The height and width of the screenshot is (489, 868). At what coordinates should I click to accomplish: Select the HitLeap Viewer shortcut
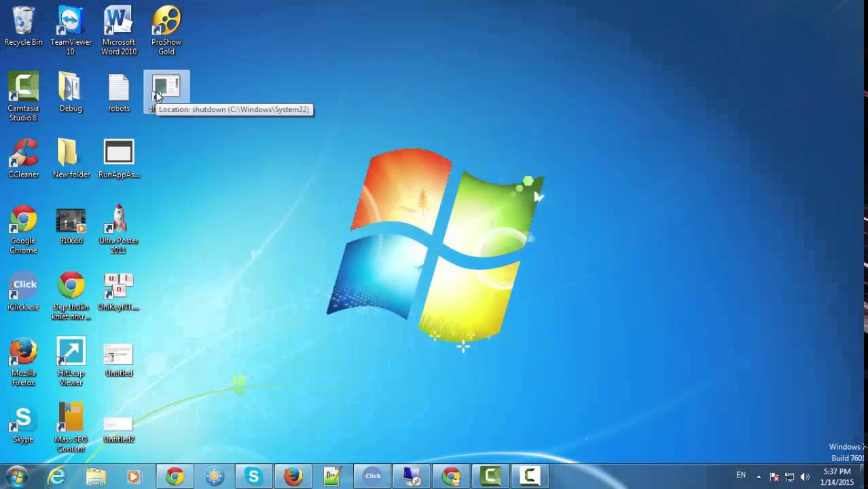(71, 361)
